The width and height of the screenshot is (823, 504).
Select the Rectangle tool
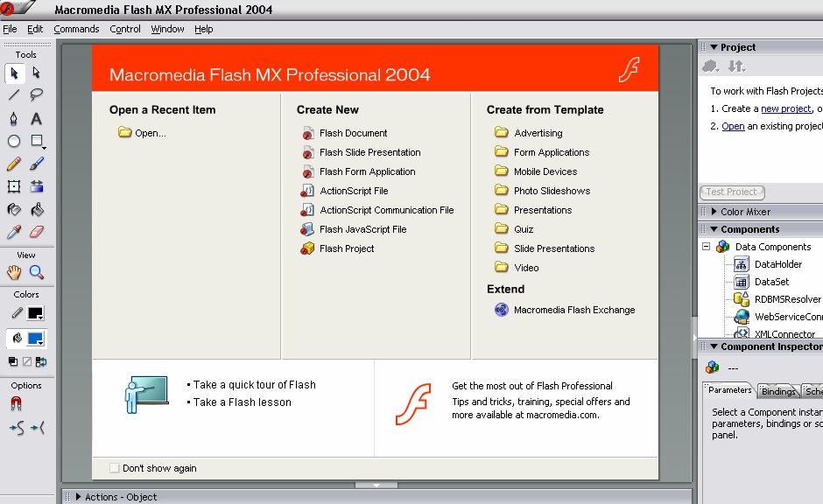click(37, 141)
